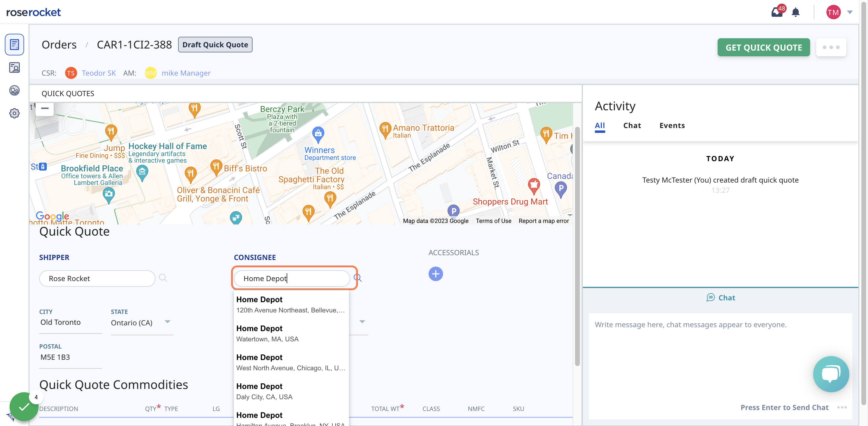Screen dimensions: 868x426
Task: Click the chat message text area
Action: point(720,357)
